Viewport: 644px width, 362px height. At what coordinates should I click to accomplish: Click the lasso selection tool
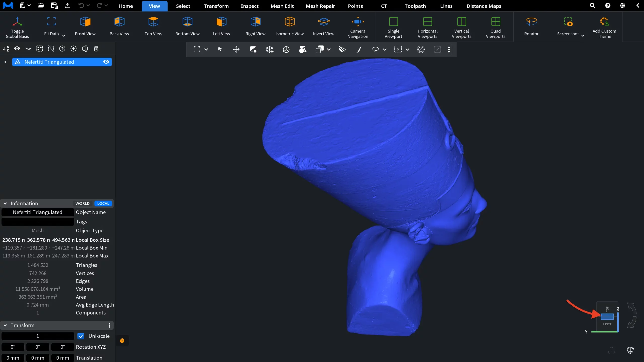(375, 49)
